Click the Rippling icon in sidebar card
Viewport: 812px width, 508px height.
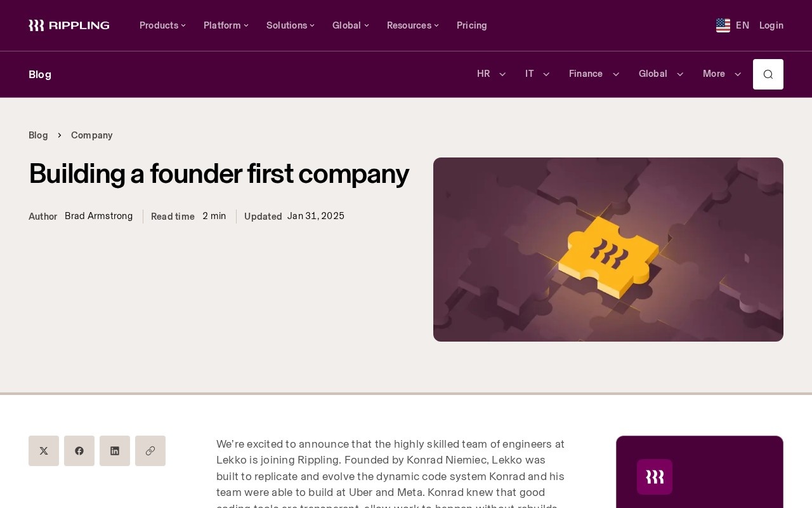pyautogui.click(x=655, y=477)
